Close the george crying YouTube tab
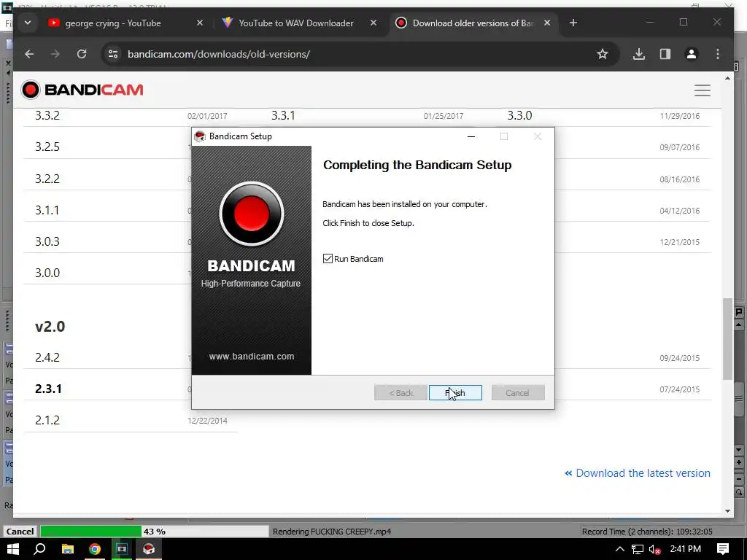The image size is (747, 560). (200, 23)
